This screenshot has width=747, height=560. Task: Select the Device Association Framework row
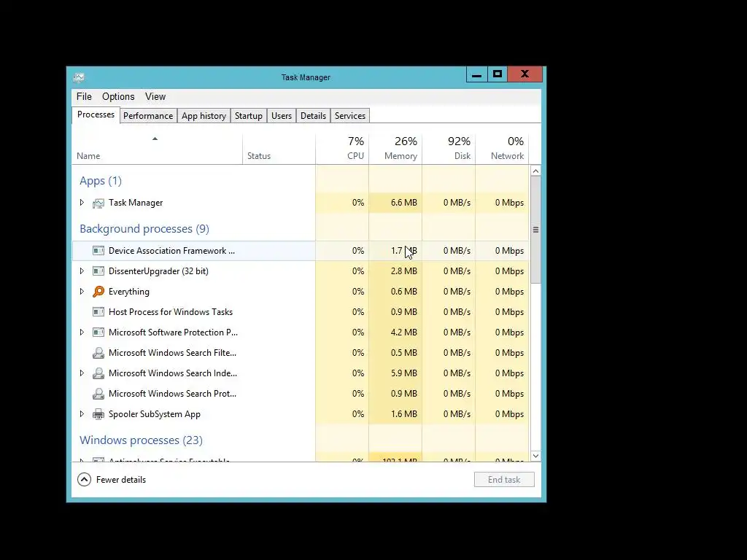click(300, 251)
